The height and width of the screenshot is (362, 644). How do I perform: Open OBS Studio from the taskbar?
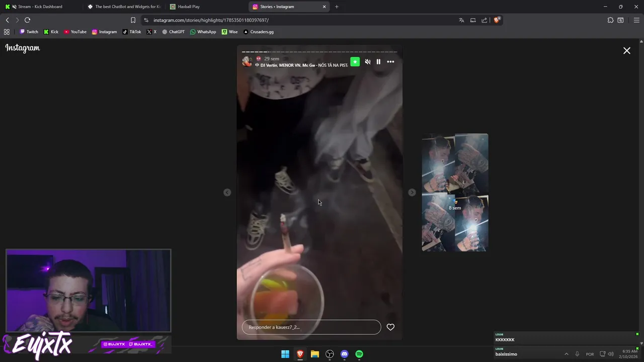[330, 354]
